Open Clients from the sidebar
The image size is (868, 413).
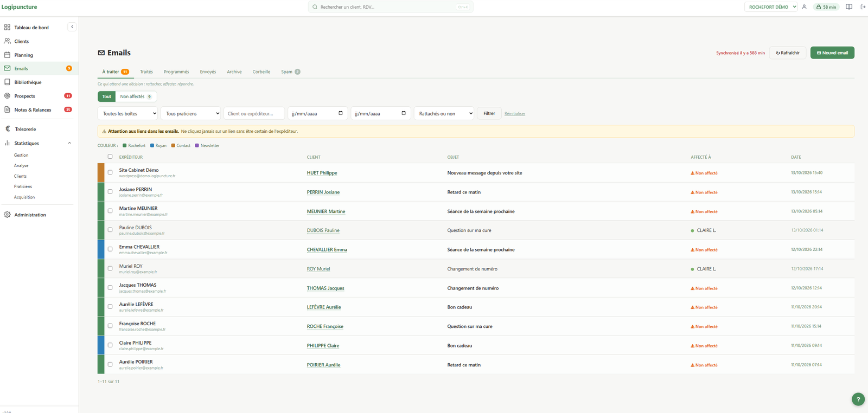coord(22,41)
